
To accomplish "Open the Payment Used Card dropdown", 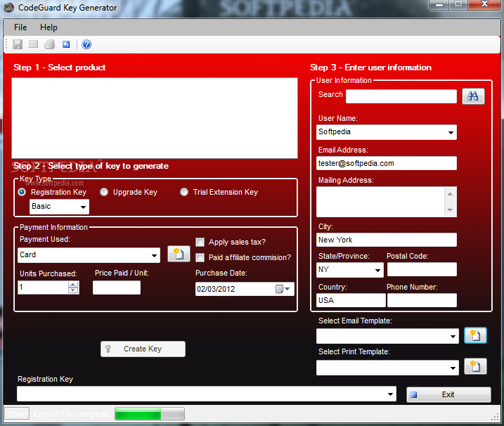I will pos(154,255).
